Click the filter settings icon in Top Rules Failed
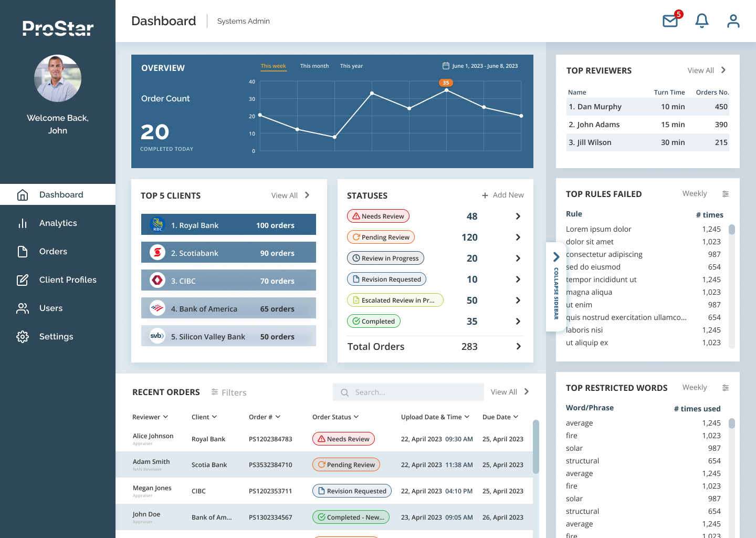Image resolution: width=756 pixels, height=538 pixels. (x=726, y=194)
